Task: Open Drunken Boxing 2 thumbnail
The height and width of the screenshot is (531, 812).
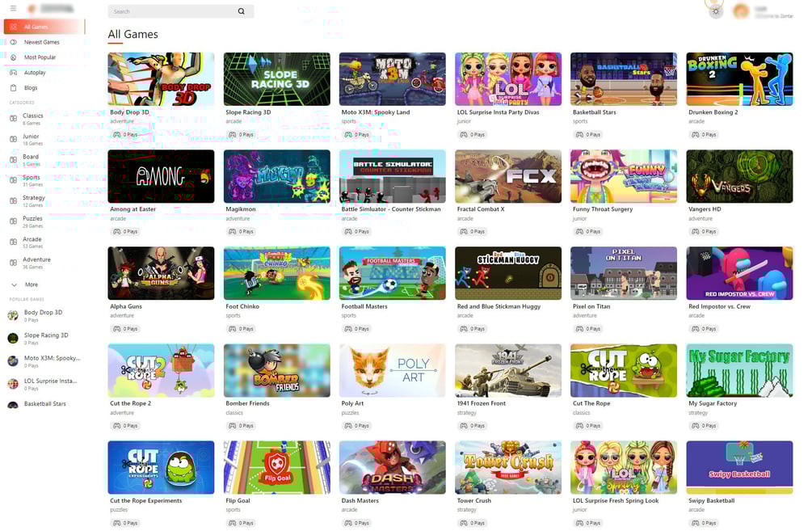Action: [x=739, y=78]
